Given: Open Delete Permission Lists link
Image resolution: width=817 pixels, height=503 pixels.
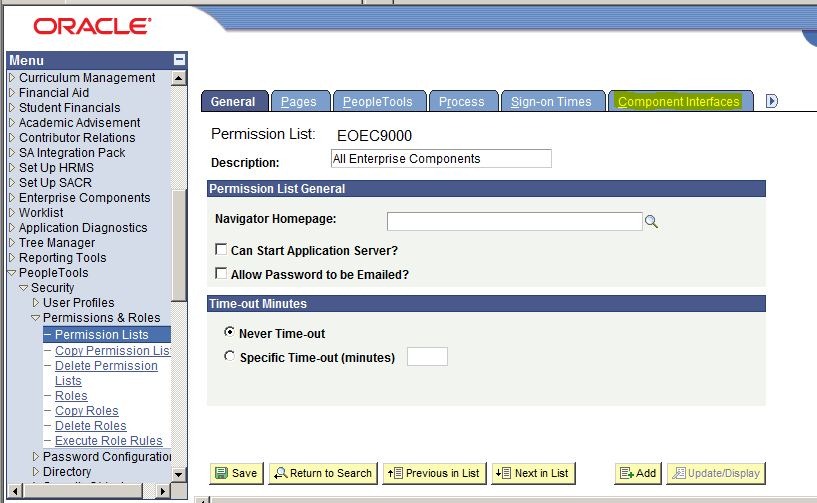Looking at the screenshot, I should [x=106, y=373].
